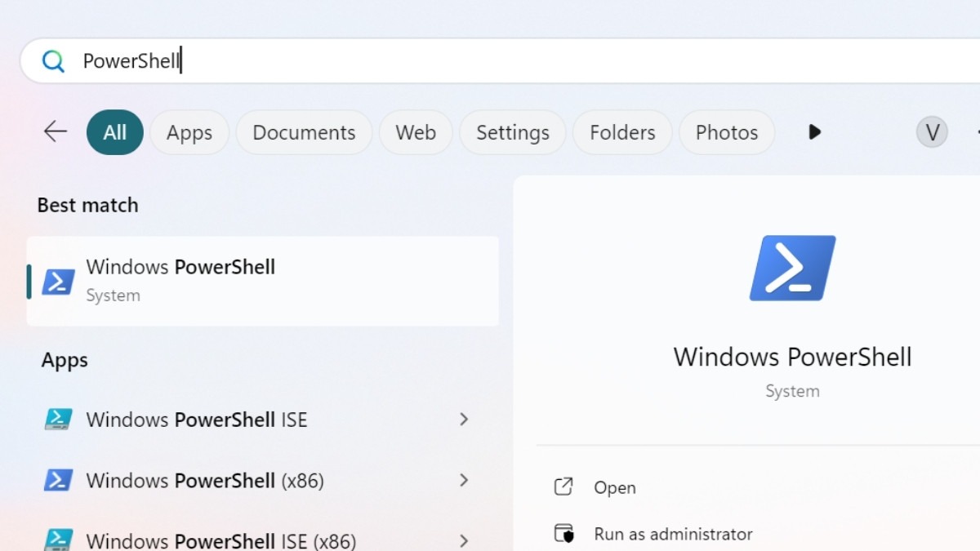Click the large PowerShell icon in preview pane
Image resolution: width=980 pixels, height=551 pixels.
click(x=792, y=268)
